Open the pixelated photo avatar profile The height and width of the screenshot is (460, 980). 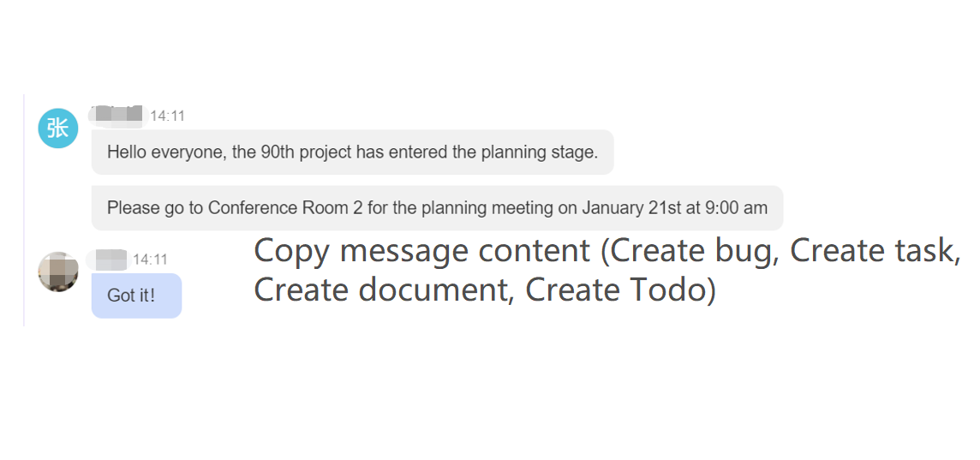click(58, 272)
